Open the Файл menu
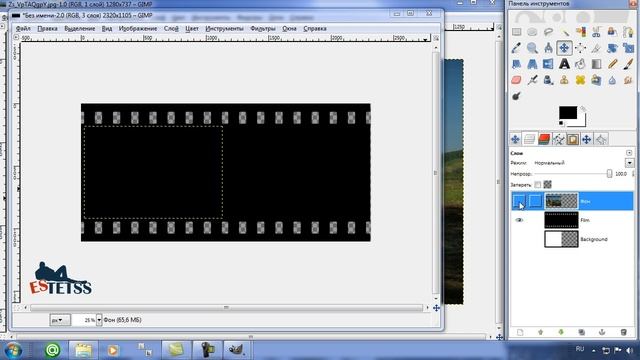Image resolution: width=640 pixels, height=360 pixels. point(23,29)
